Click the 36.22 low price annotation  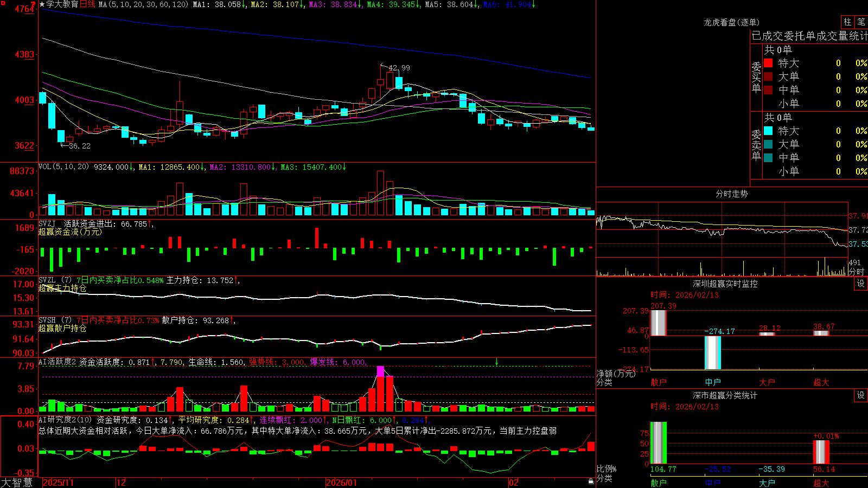click(80, 146)
